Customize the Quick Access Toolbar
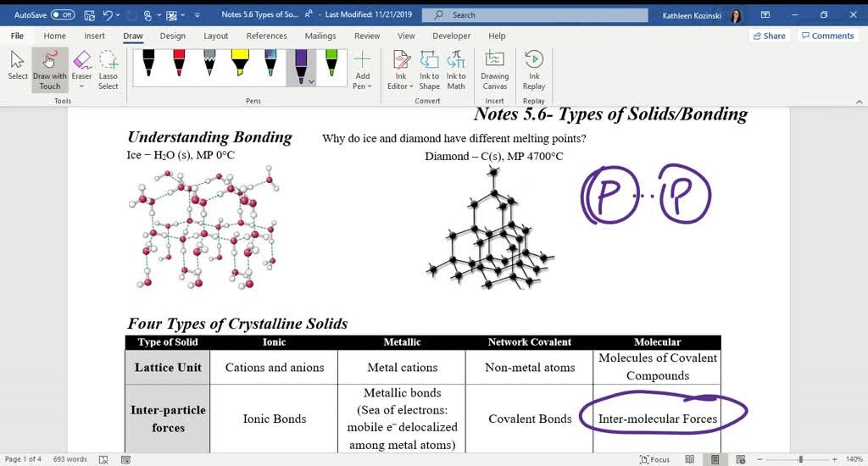This screenshot has height=466, width=868. pos(197,15)
